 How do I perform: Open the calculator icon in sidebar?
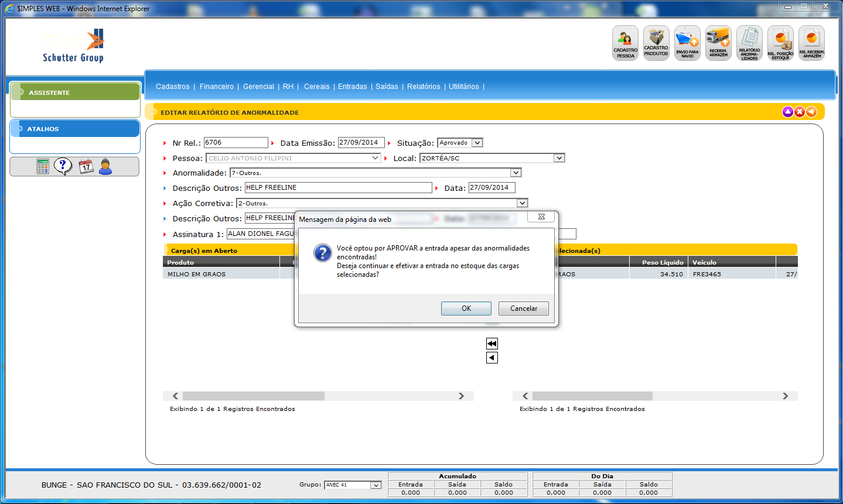43,167
